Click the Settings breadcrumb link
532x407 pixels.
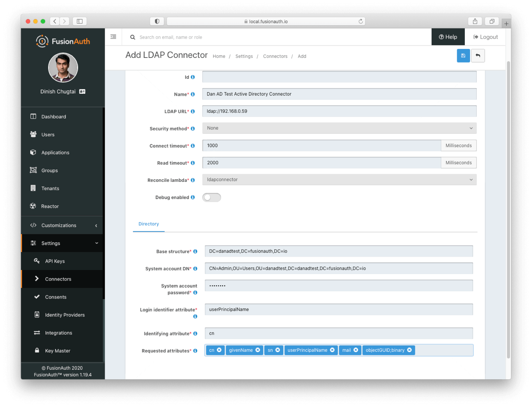pos(244,56)
